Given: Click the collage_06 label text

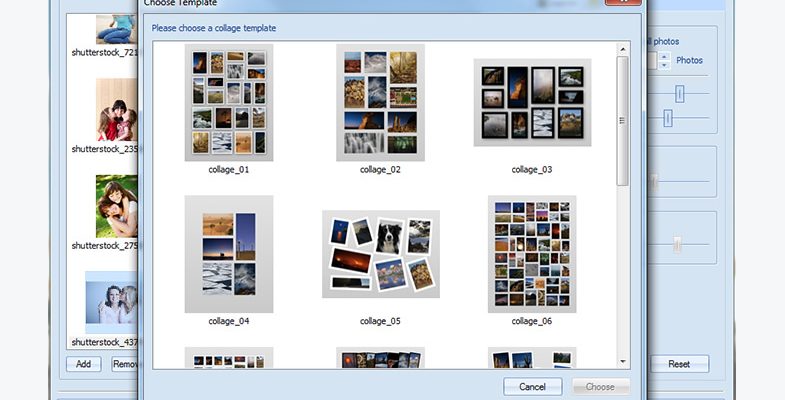Looking at the screenshot, I should [532, 321].
